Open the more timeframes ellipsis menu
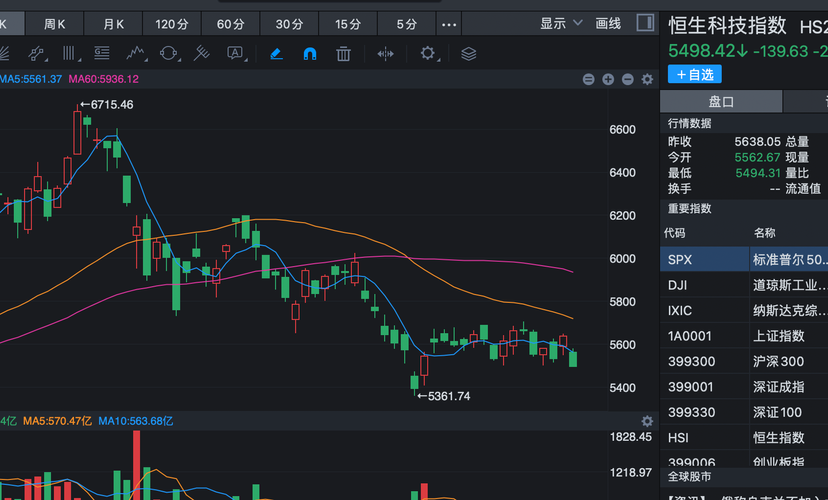The width and height of the screenshot is (828, 500). 448,24
